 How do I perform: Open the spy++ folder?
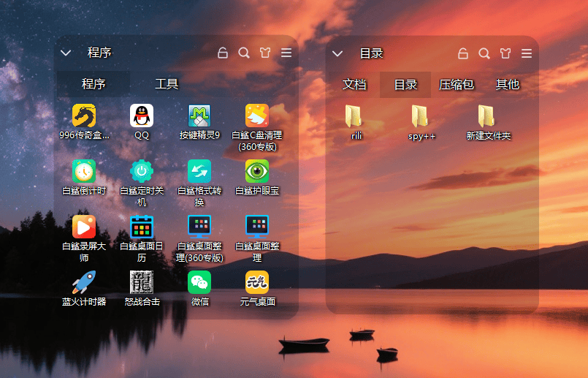tap(419, 116)
